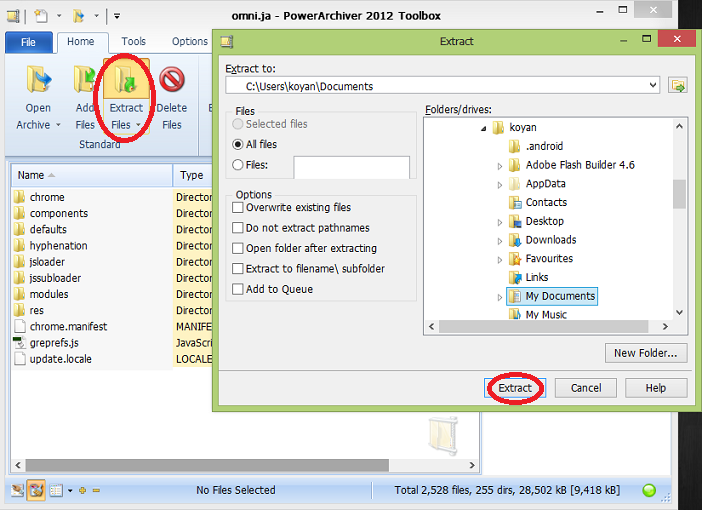Click the minus icon in status bar
Screen dimensions: 702x510
(x=96, y=490)
